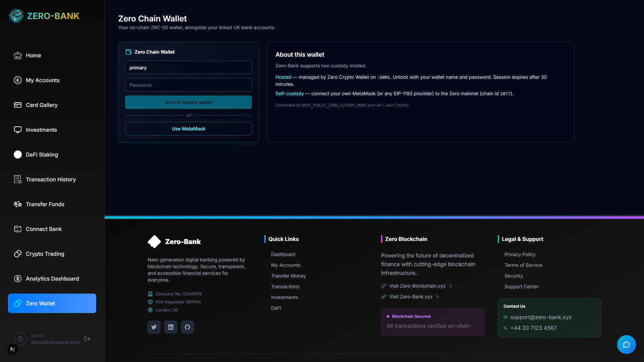The image size is (644, 362).
Task: Click the phone icon in Contact Us
Action: click(506, 328)
